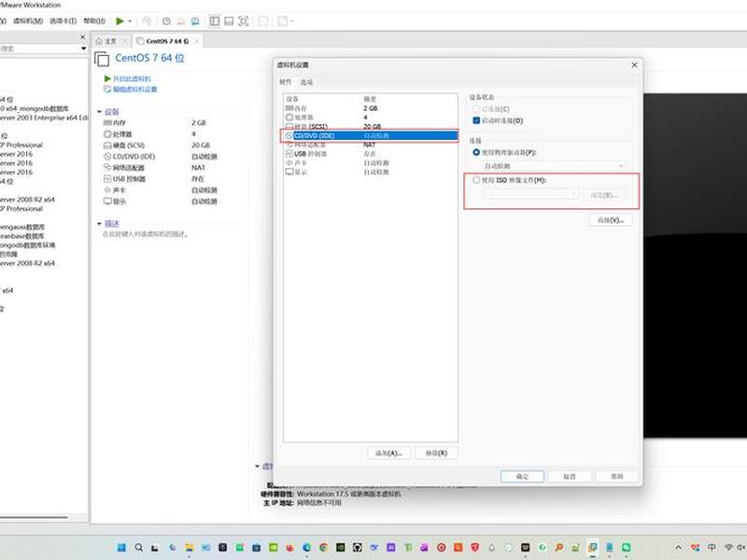
Task: Click the green power-on play icon in toolbar
Action: pyautogui.click(x=120, y=21)
